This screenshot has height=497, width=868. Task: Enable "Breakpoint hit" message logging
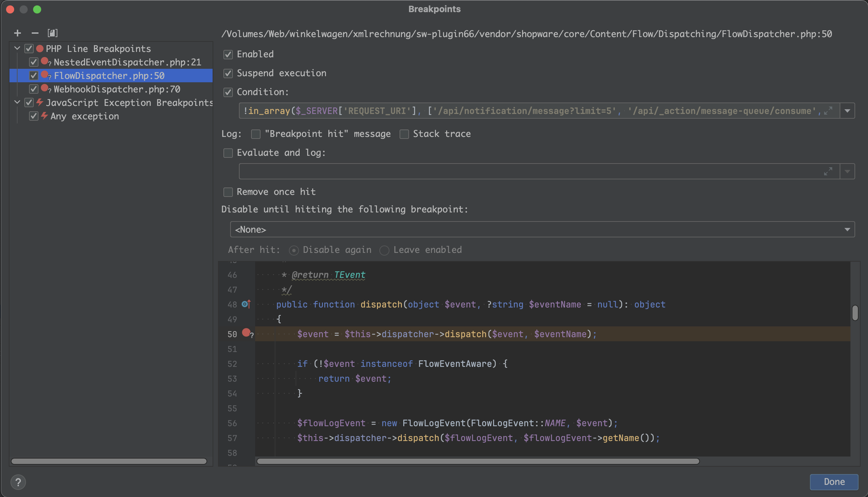coord(255,134)
